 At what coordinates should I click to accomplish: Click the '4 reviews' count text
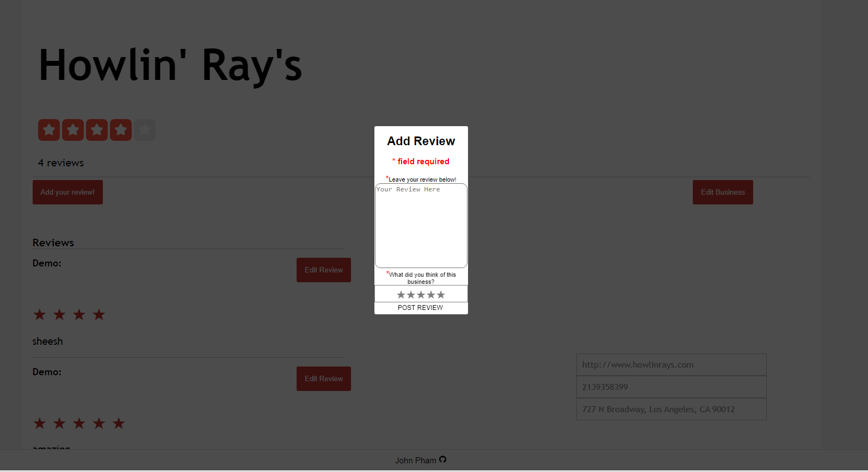coord(61,163)
